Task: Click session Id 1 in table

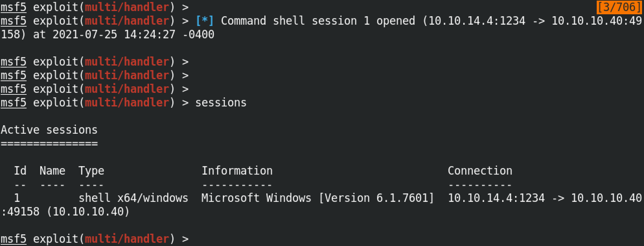Action: pyautogui.click(x=17, y=198)
